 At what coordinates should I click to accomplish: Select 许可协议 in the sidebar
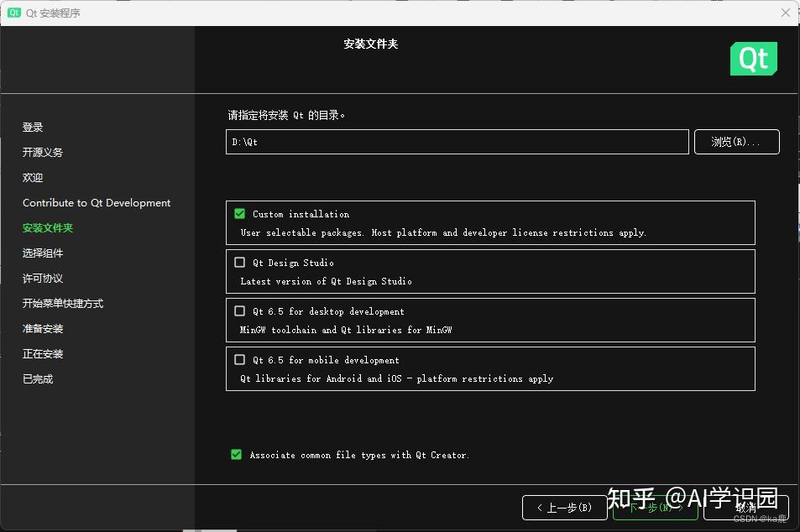coord(43,278)
